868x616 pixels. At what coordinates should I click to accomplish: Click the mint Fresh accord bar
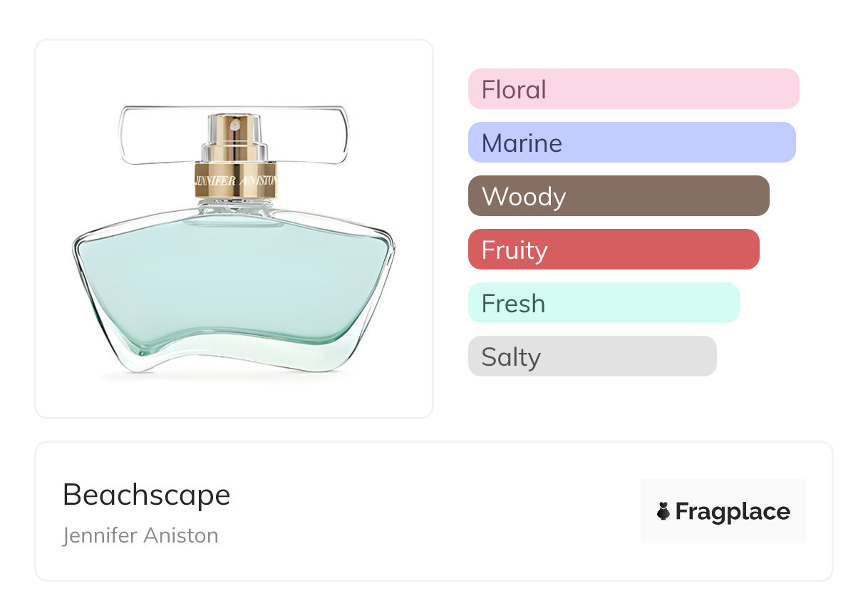click(603, 303)
